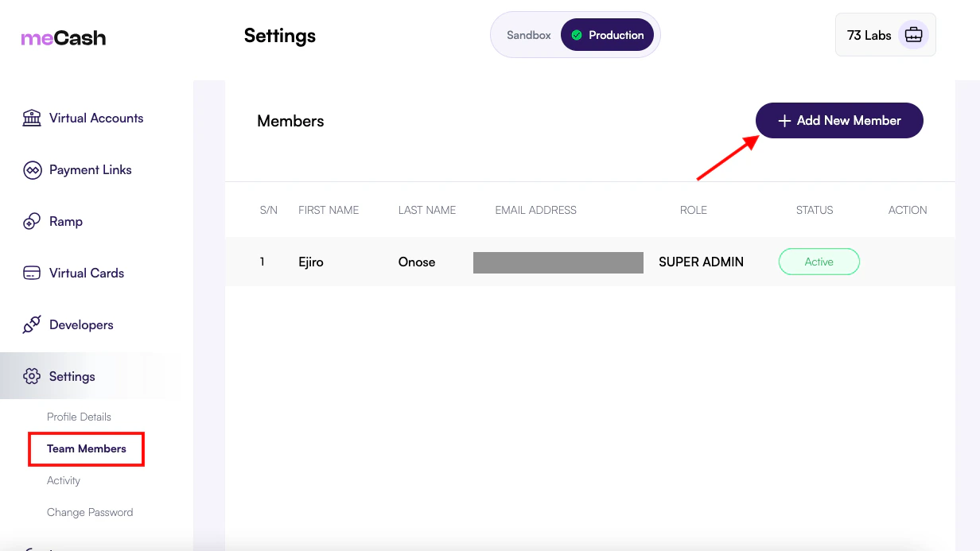The width and height of the screenshot is (980, 551).
Task: Click the briefcase icon beside 73 Labs
Action: pos(913,34)
